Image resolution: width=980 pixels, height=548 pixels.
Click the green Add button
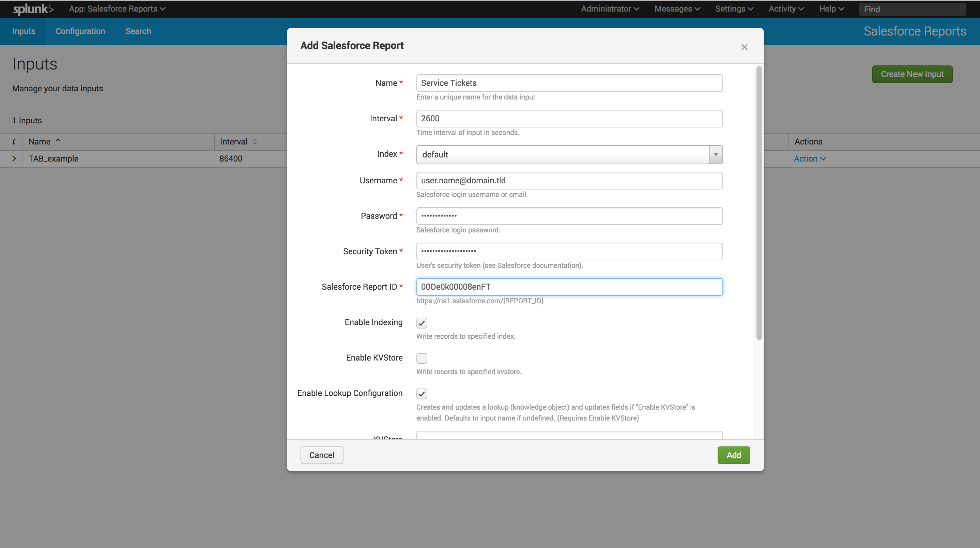tap(734, 455)
